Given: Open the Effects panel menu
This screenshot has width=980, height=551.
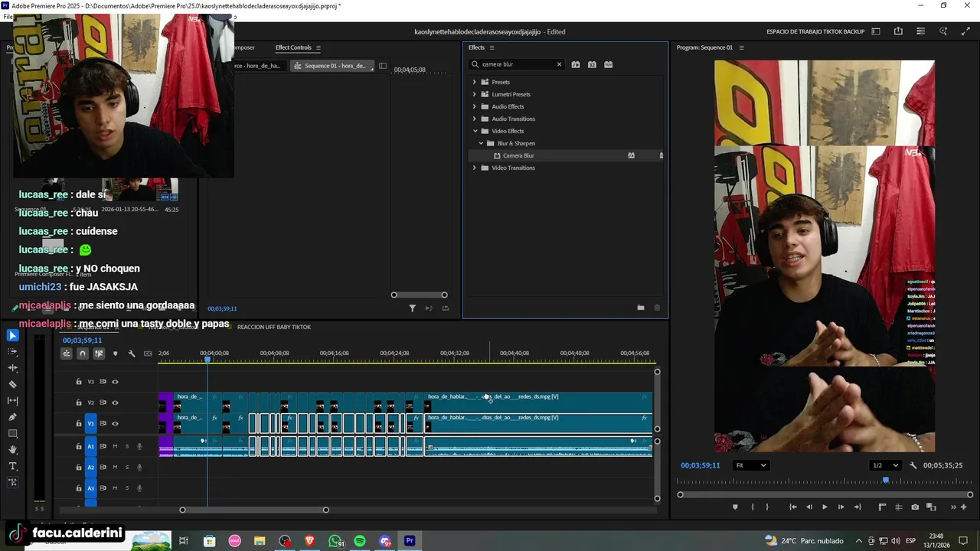Looking at the screenshot, I should (492, 47).
